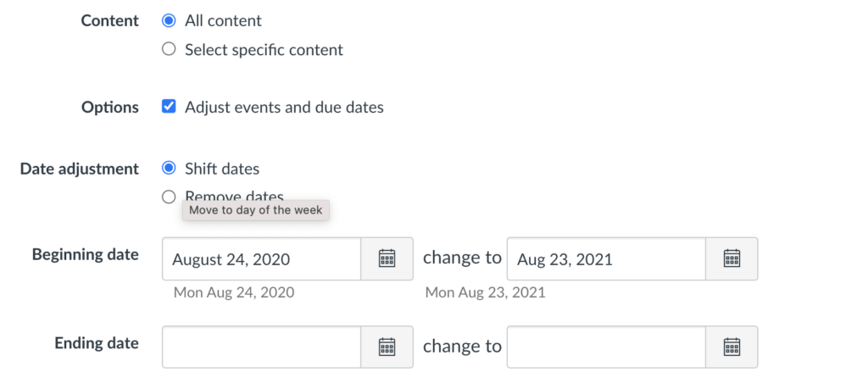Select the Remove dates radio button

[169, 197]
